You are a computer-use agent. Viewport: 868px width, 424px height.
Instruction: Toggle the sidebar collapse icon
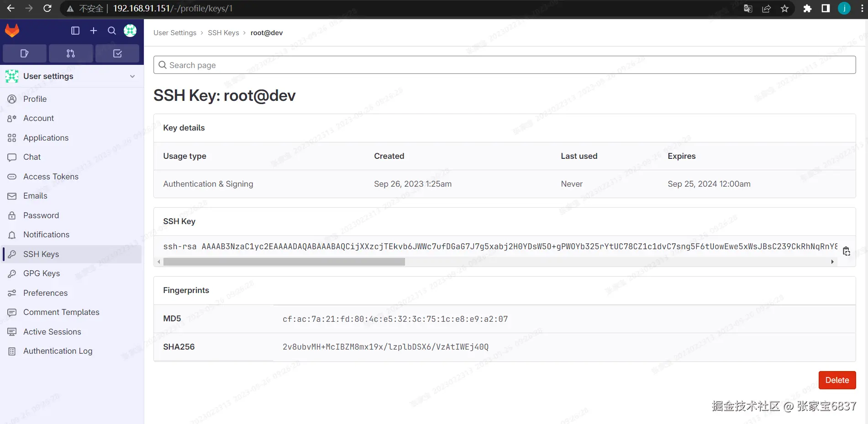[x=75, y=31]
